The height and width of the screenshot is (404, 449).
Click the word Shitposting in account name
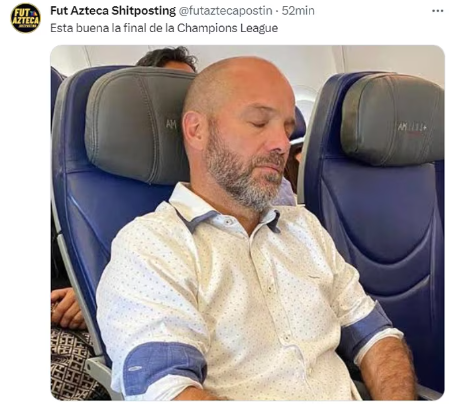pyautogui.click(x=143, y=11)
